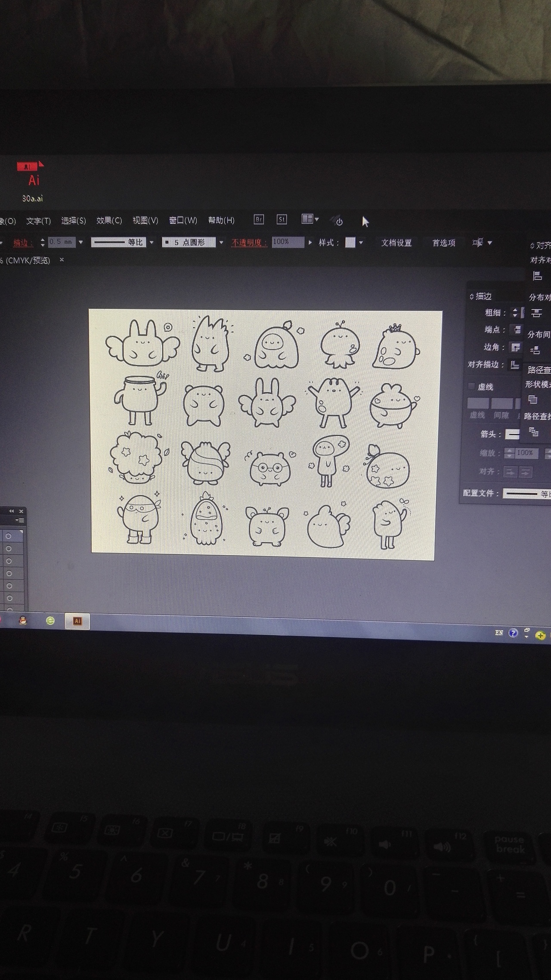Select butt cap icon beside 端点
The image size is (551, 980).
[x=517, y=330]
